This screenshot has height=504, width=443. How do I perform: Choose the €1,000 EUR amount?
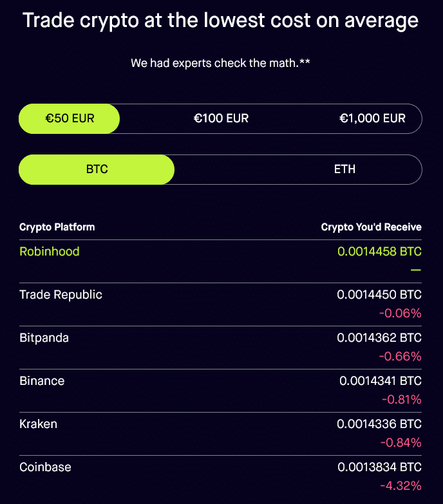(x=372, y=118)
